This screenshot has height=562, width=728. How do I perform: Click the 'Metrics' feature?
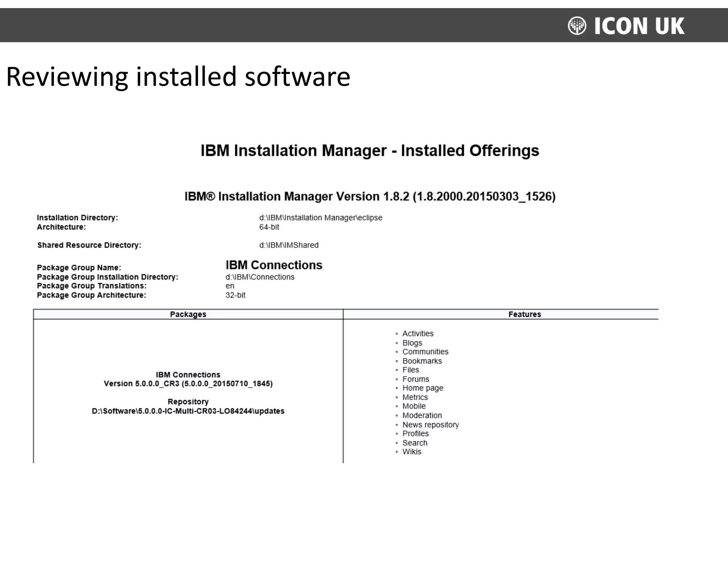(x=415, y=397)
